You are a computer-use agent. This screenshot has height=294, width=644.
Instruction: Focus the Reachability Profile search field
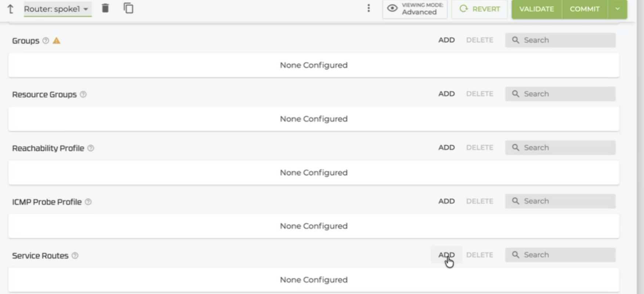click(560, 147)
